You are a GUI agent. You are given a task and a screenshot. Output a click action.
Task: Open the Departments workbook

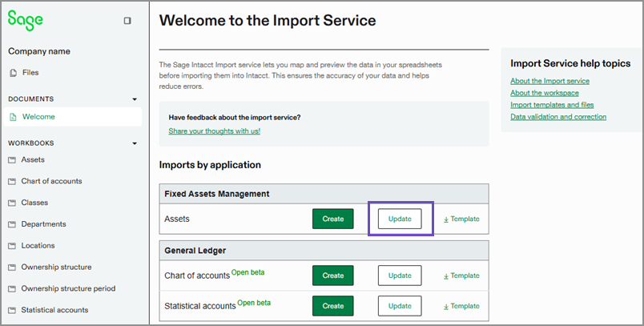pyautogui.click(x=43, y=224)
